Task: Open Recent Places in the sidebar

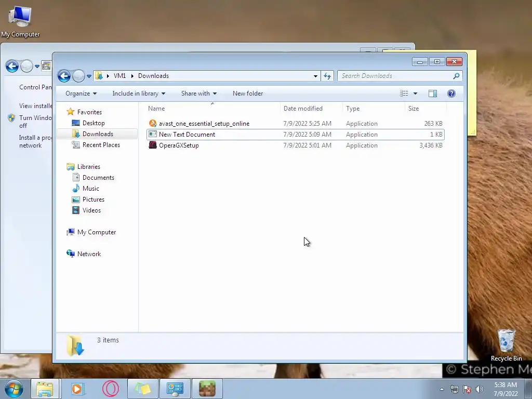Action: (x=101, y=144)
